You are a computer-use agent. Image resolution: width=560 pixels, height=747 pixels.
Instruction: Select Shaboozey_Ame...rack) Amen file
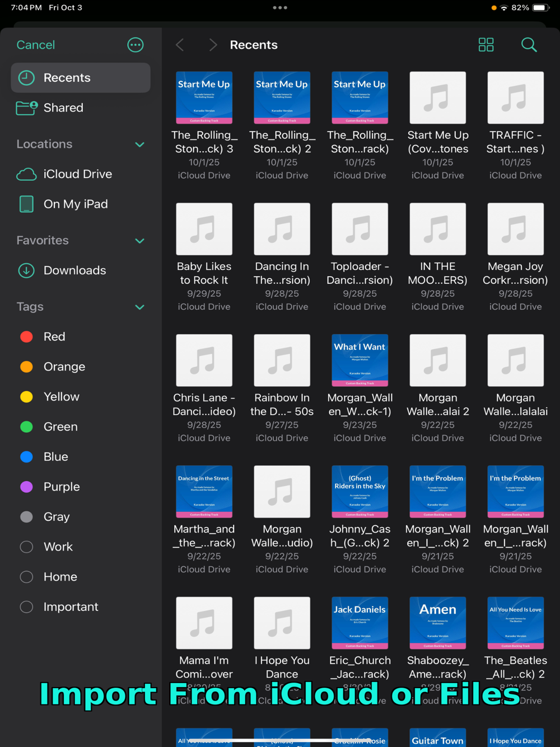(x=437, y=651)
